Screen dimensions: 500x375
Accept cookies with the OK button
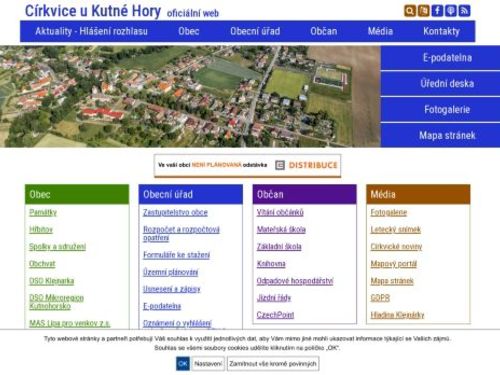[183, 364]
